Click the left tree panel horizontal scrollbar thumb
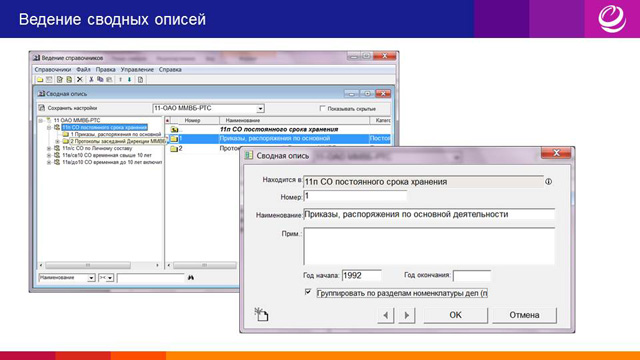This screenshot has height=360, width=640. coord(88,265)
